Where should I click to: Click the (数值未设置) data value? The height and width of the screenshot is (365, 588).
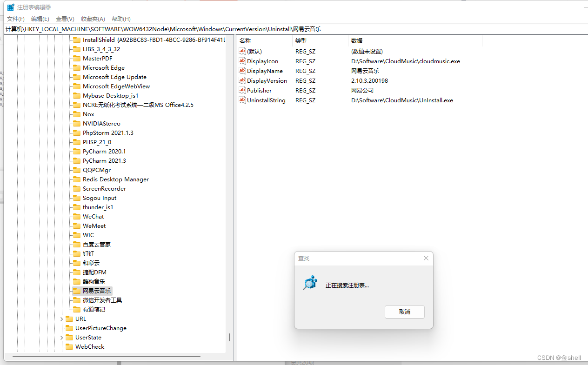point(367,51)
